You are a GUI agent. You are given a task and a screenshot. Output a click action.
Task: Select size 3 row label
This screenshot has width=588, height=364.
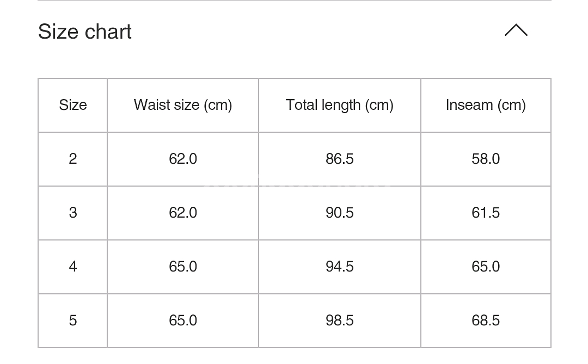pos(73,213)
